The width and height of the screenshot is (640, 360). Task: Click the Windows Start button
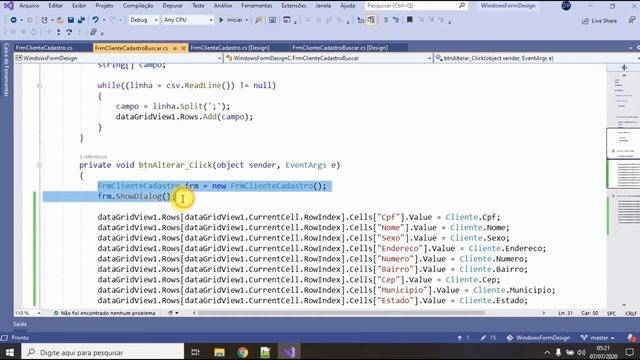tap(10, 352)
